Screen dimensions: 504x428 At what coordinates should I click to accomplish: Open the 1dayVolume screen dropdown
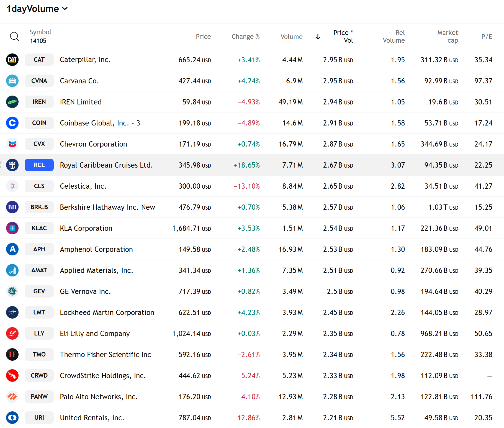click(37, 9)
